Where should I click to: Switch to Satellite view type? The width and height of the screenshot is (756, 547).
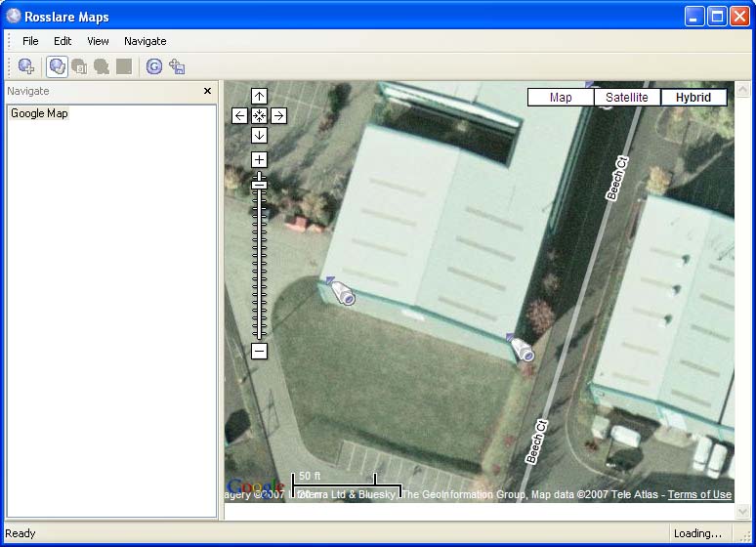coord(627,98)
